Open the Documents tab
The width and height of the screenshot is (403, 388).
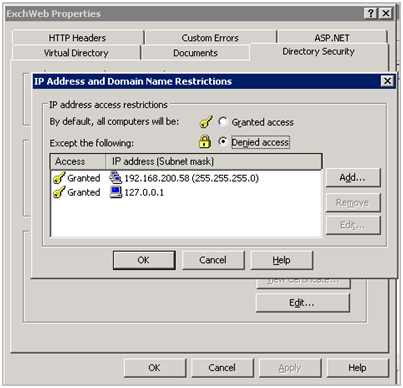[195, 53]
